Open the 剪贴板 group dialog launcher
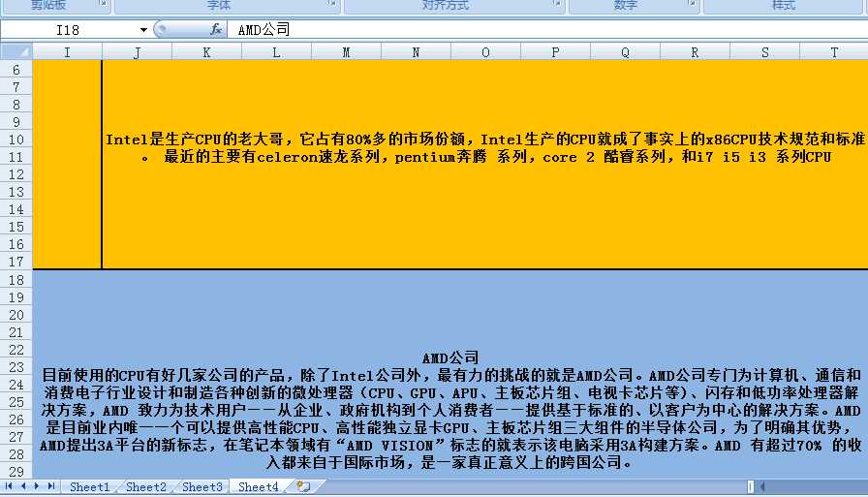 click(104, 4)
